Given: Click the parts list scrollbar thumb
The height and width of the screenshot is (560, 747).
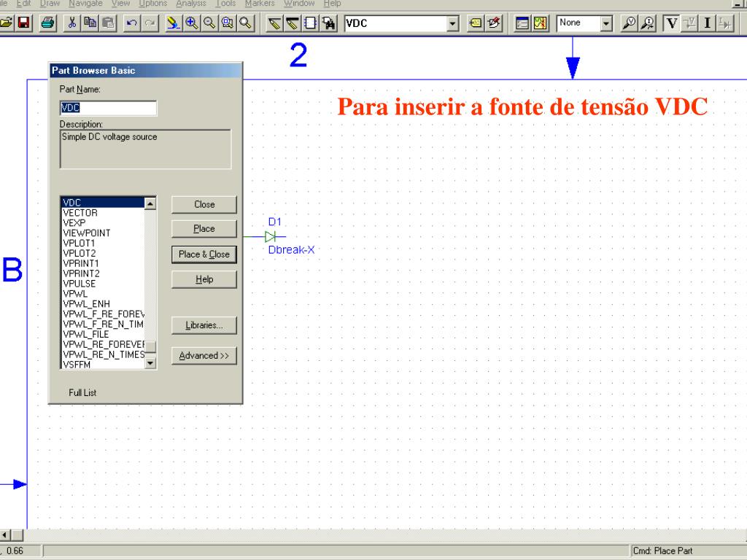Looking at the screenshot, I should point(150,346).
